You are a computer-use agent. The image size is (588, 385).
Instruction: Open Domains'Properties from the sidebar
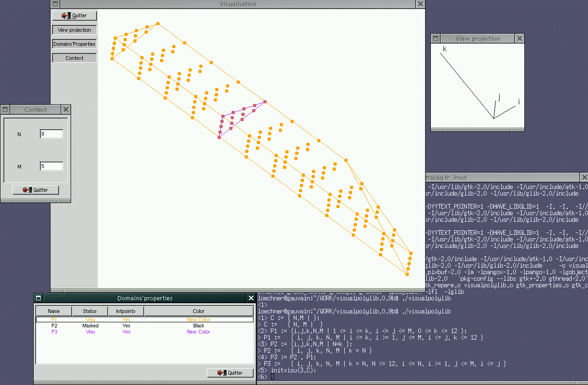(74, 44)
